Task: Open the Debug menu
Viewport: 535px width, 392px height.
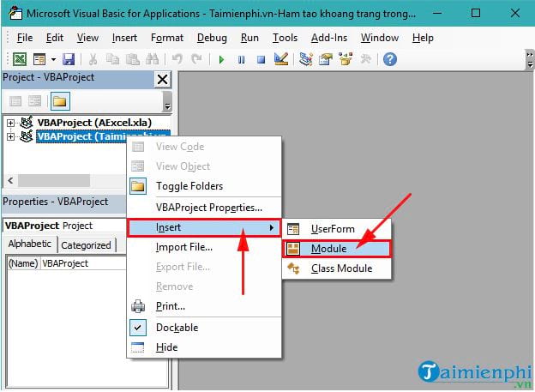Action: (212, 38)
